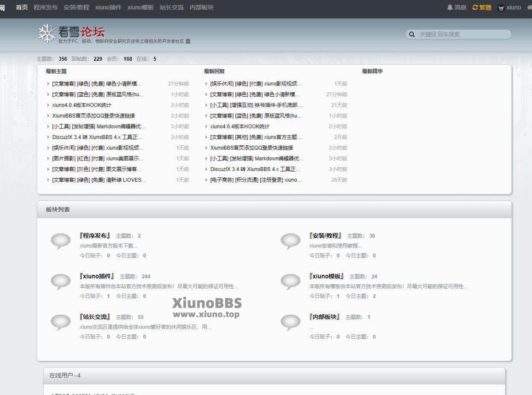The width and height of the screenshot is (532, 395).
Task: Click the 站长交流 board description text
Action: pos(145,327)
